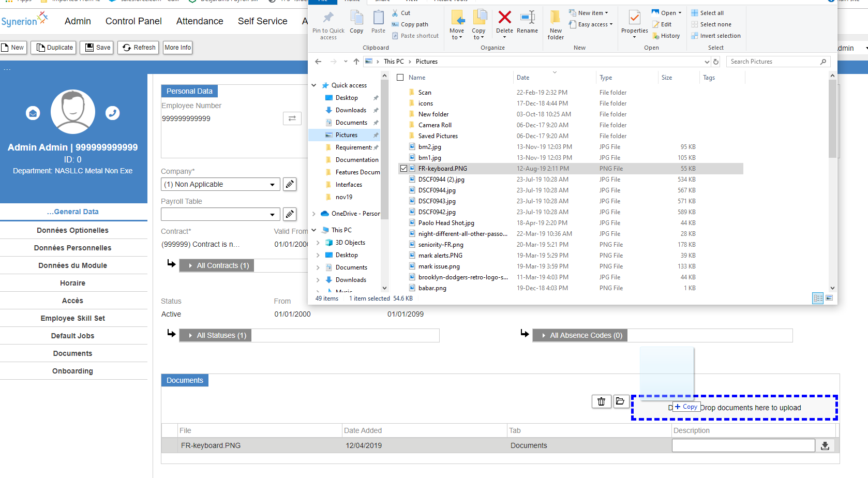This screenshot has width=868, height=478.
Task: Open the Self Service menu
Action: 263,21
